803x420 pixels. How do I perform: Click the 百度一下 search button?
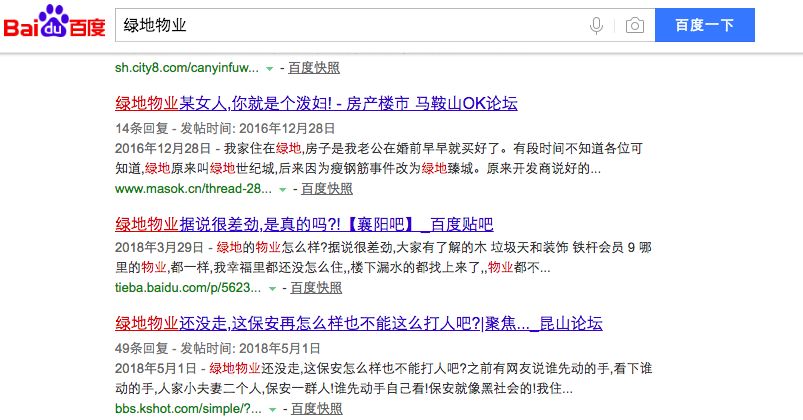(705, 25)
